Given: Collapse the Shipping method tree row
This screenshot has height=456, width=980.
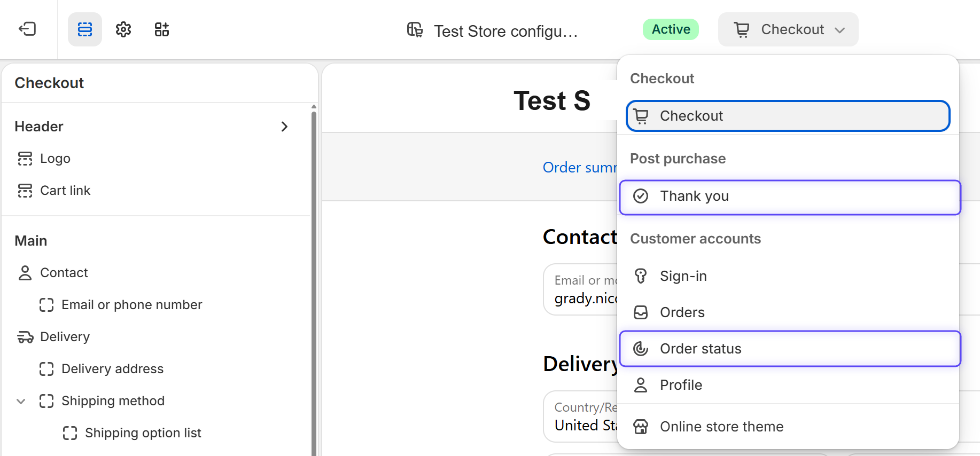Looking at the screenshot, I should click(21, 401).
